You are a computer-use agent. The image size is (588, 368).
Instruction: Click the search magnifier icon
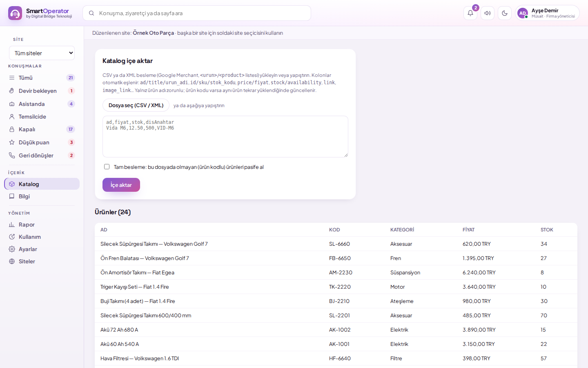[91, 13]
